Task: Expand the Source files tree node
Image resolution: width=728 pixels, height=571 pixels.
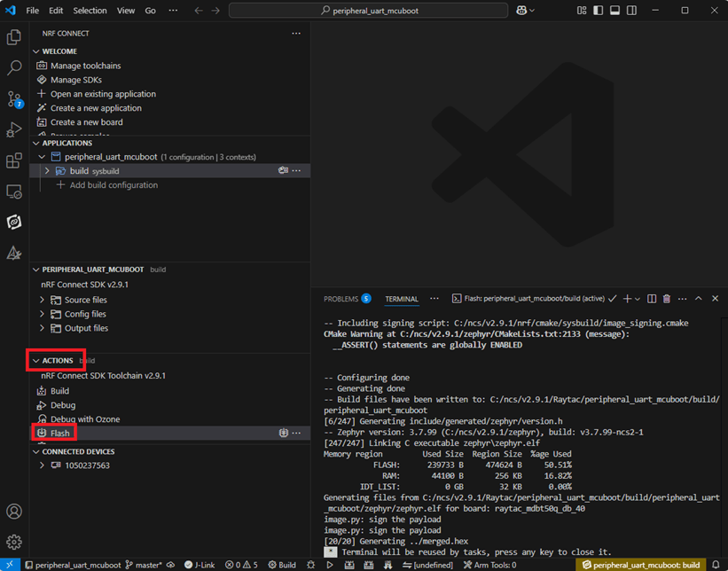Action: [x=43, y=300]
